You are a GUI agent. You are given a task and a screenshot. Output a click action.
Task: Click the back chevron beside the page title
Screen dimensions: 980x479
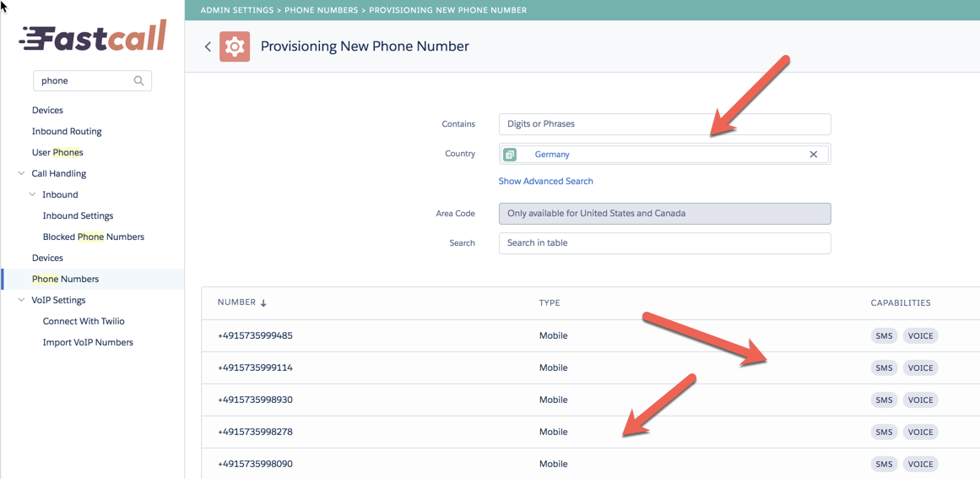(x=208, y=47)
